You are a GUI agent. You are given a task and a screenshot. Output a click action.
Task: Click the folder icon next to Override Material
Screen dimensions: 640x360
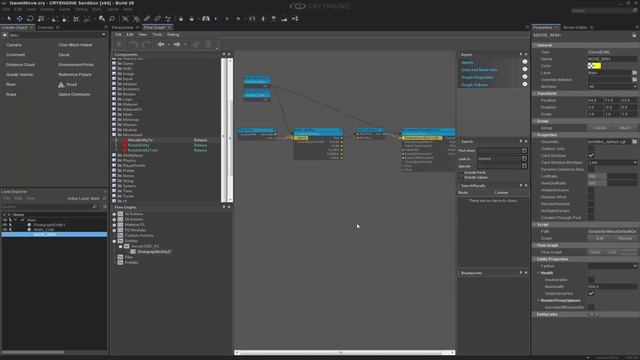pyautogui.click(x=635, y=80)
